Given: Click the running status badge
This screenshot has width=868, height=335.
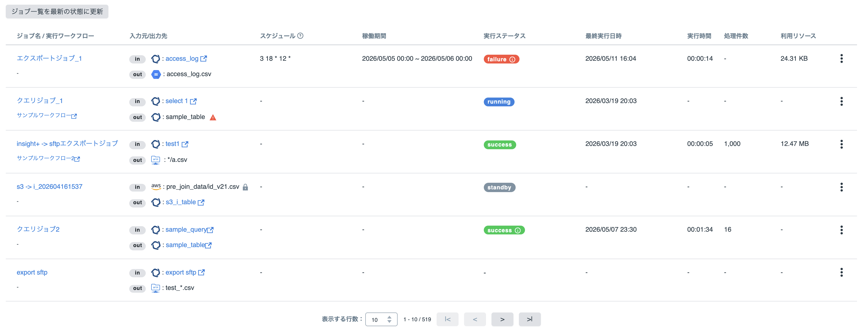Looking at the screenshot, I should point(499,102).
